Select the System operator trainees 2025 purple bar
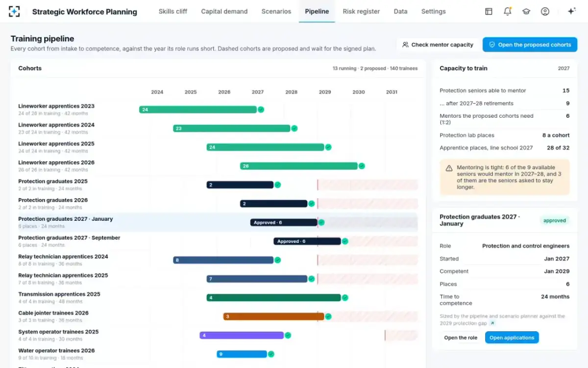The height and width of the screenshot is (368, 588). coord(242,335)
